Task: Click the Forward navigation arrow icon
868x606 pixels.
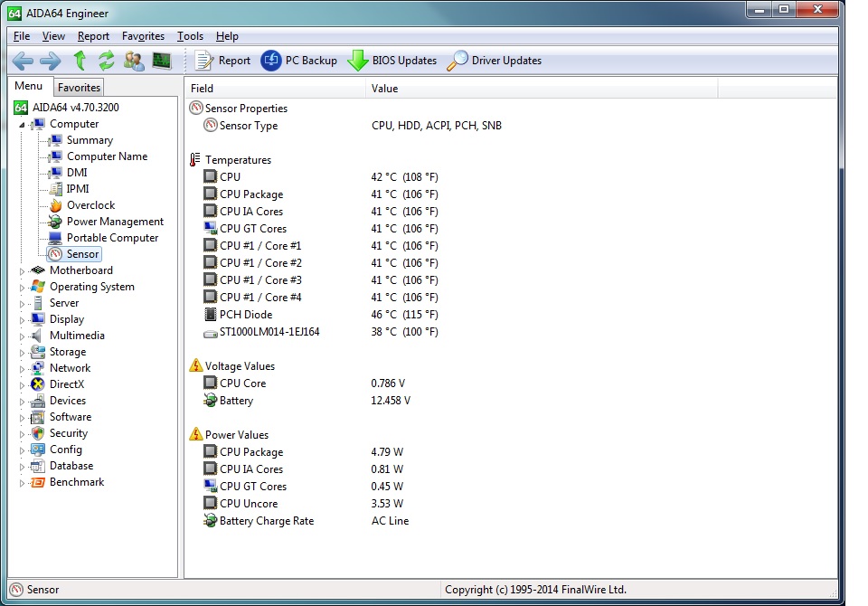Action: click(51, 61)
